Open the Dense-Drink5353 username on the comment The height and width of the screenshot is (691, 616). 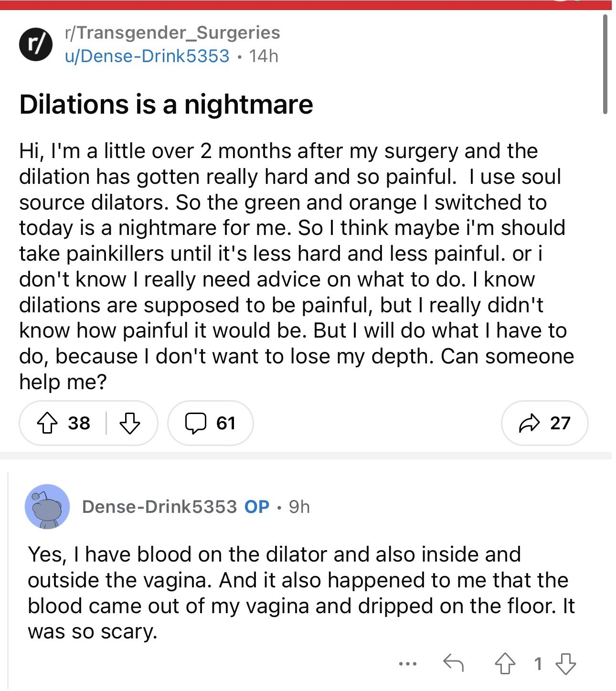pos(159,507)
